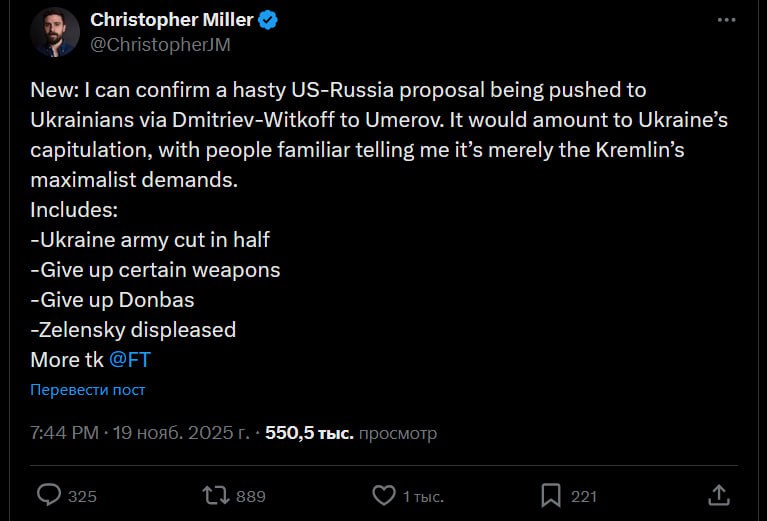The width and height of the screenshot is (767, 521).
Task: Click the 550,5 тыс. view count
Action: 309,433
